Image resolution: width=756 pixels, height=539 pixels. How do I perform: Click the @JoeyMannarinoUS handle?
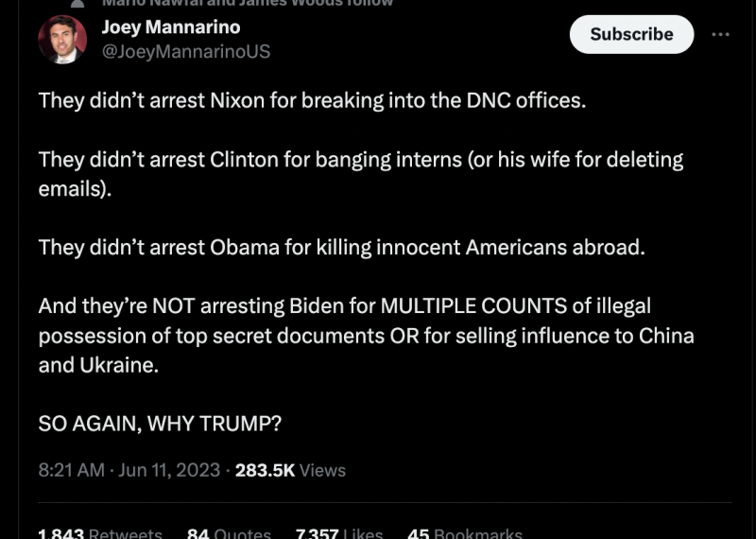click(x=186, y=52)
